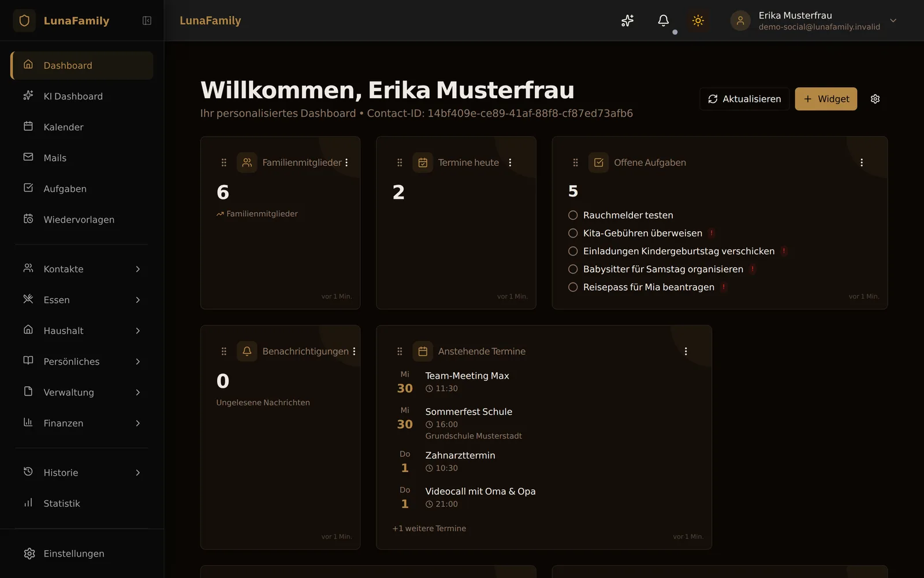This screenshot has height=578, width=924.
Task: Click the LunaFamily shield logo icon
Action: coord(24,21)
